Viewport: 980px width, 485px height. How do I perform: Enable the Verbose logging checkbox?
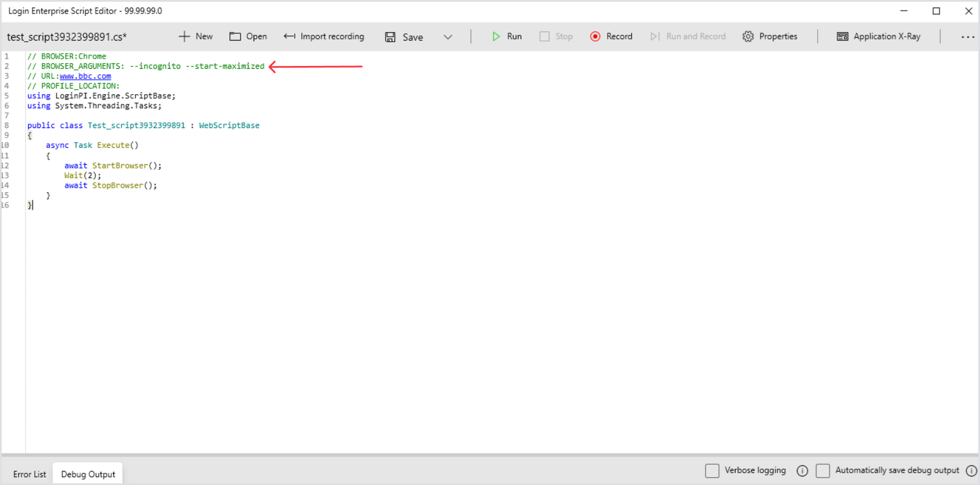(x=712, y=470)
